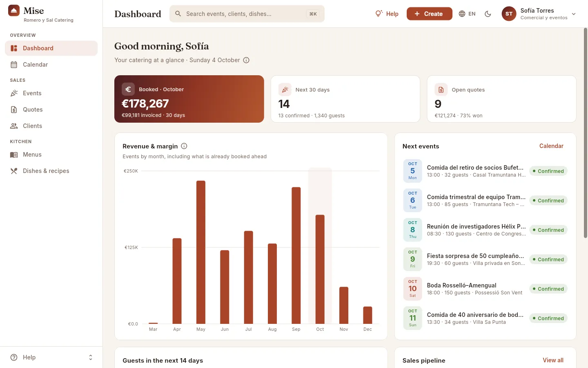
Task: Open the Calendar sidebar item
Action: click(51, 65)
